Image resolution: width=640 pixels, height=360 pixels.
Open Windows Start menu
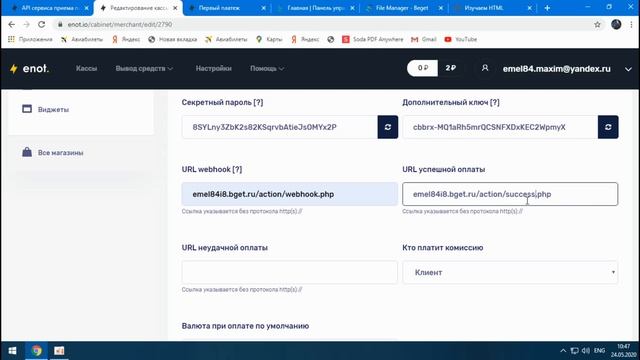click(12, 351)
